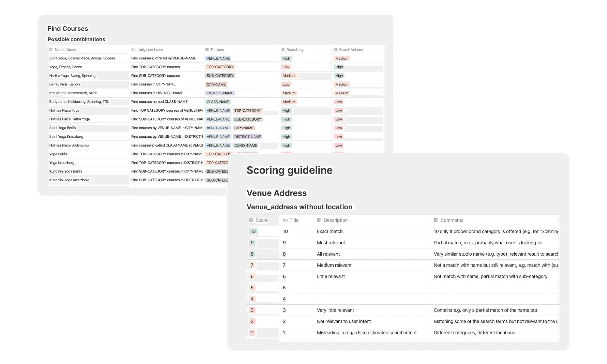This screenshot has height=364, width=607.
Task: Click 'Find SUB-CATEGORY courses' intent cell
Action: 156,76
